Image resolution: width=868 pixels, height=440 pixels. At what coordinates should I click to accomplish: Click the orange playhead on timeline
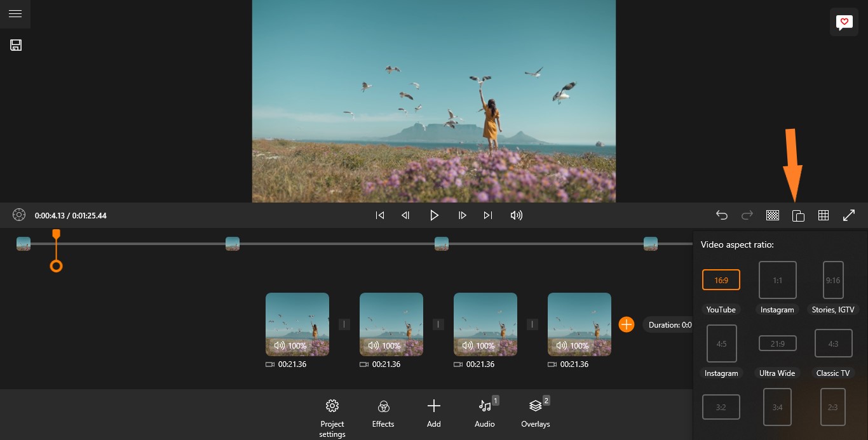pos(56,266)
